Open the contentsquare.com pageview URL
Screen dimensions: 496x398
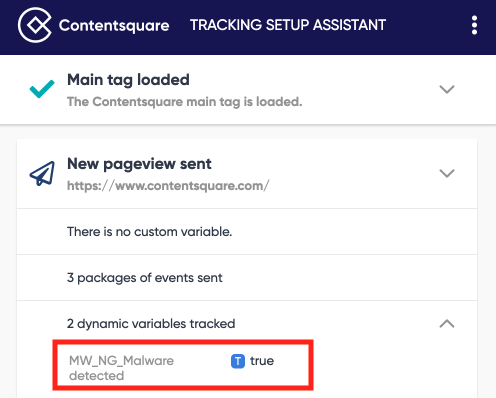168,186
